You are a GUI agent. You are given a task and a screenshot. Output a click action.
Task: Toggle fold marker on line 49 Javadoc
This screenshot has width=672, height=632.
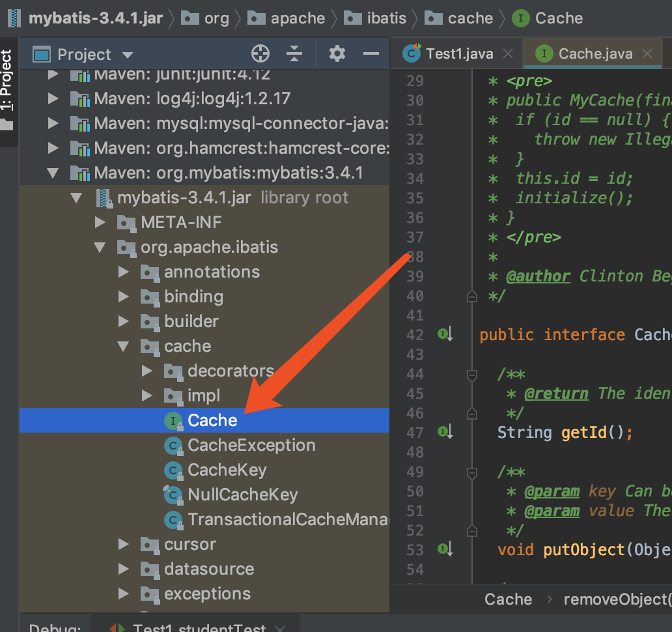tap(472, 473)
